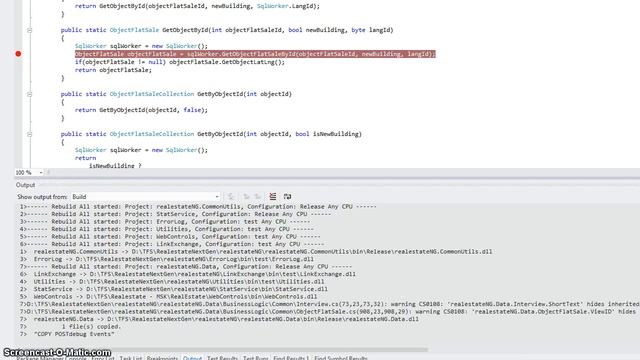Switch to Error List tab
This screenshot has height=360, width=640.
103,358
